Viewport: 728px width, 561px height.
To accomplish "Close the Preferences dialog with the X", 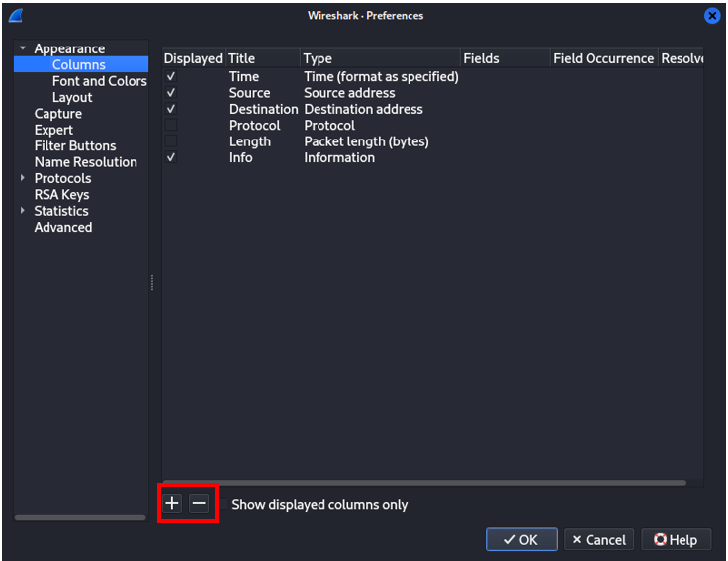I will point(712,16).
